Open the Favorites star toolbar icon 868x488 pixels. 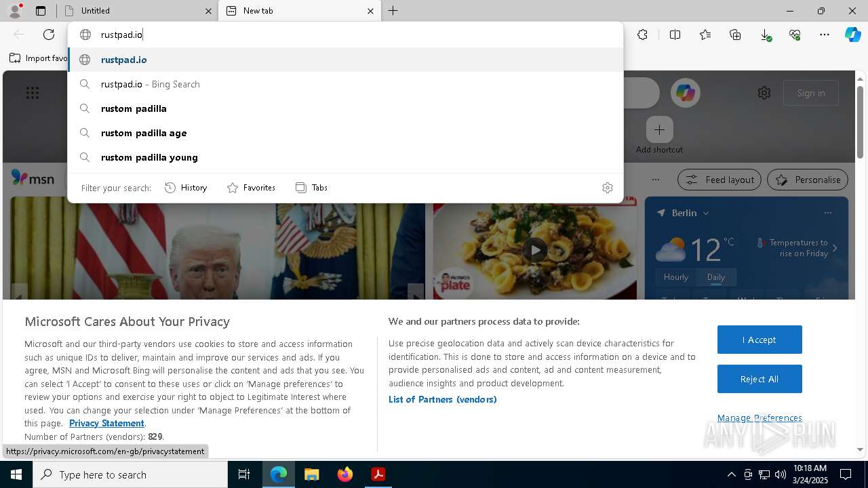pyautogui.click(x=705, y=35)
